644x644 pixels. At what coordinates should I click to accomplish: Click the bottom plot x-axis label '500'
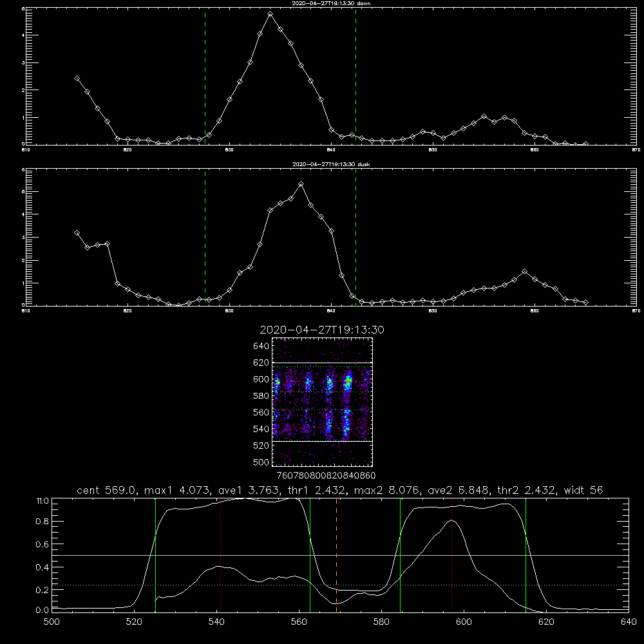pyautogui.click(x=52, y=622)
